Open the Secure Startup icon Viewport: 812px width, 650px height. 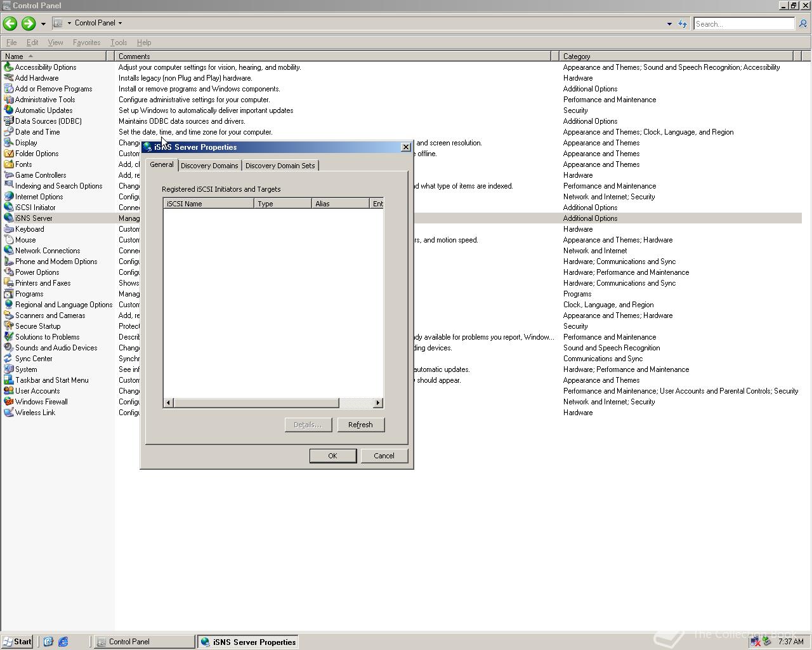[x=9, y=326]
